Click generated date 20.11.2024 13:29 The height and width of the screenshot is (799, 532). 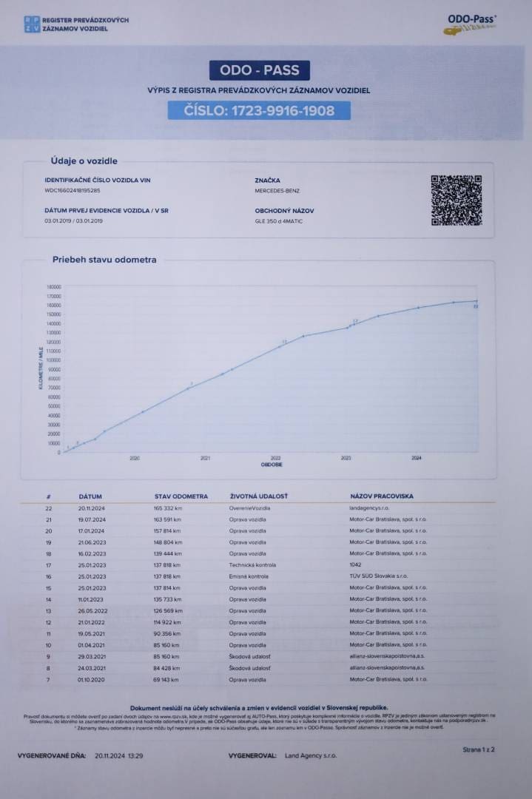click(x=118, y=755)
